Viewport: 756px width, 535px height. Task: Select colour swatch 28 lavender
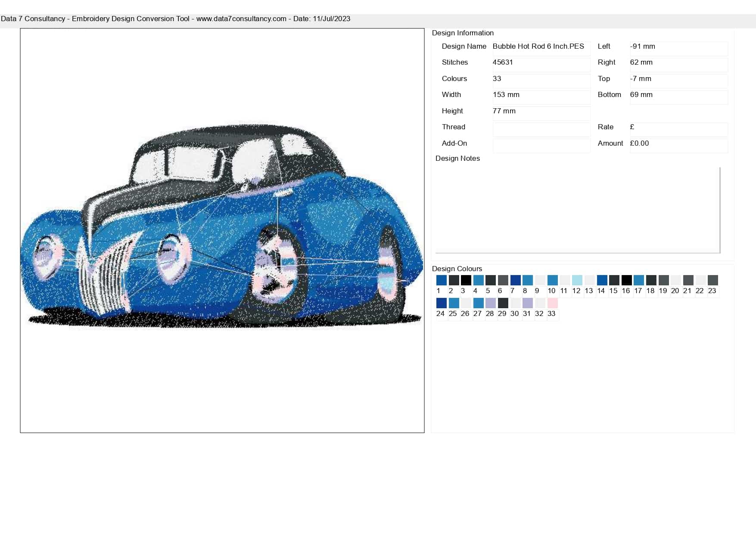coord(491,303)
